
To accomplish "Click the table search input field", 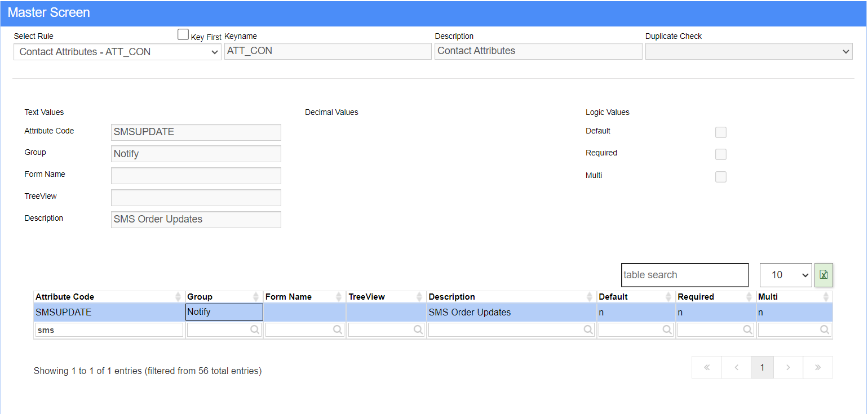I will (x=684, y=275).
